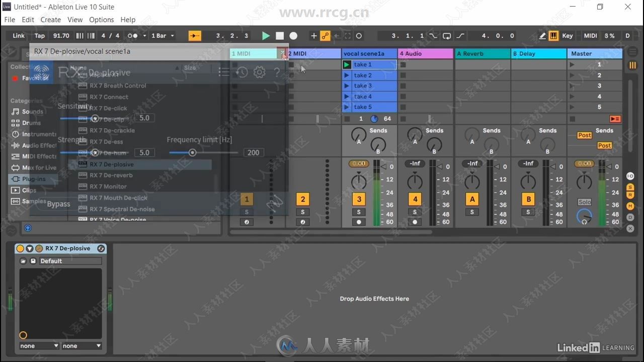Toggle the Automation Arm icon
The height and width of the screenshot is (362, 644).
[326, 36]
